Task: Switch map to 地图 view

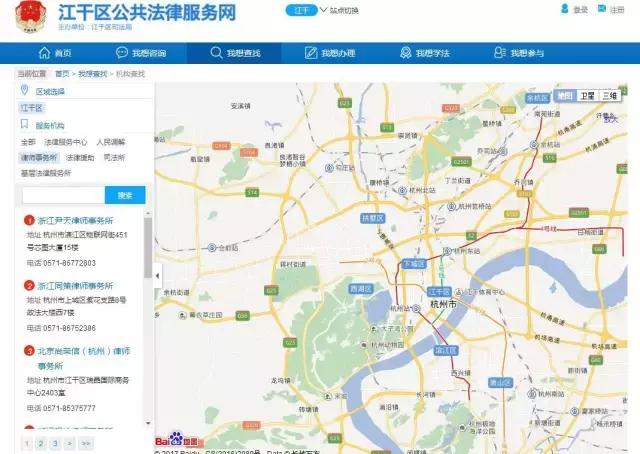Action: [x=565, y=96]
